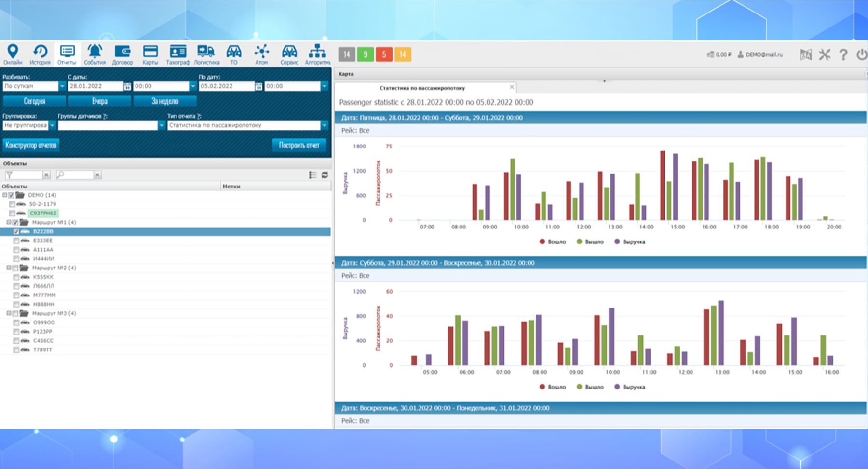Check the E333EE vehicle checkbox

click(16, 241)
